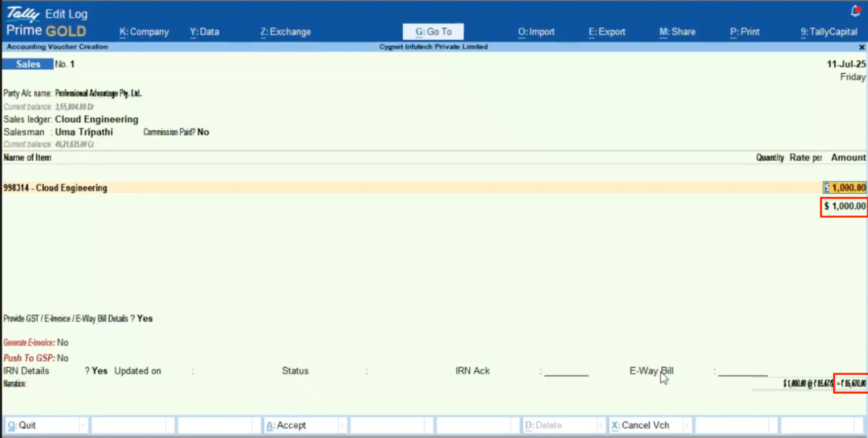This screenshot has width=868, height=438.
Task: Click the E-Way Bill blank field
Action: tap(743, 371)
